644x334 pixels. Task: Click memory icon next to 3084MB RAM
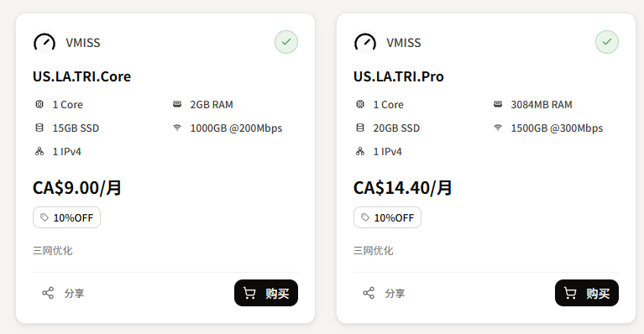coord(498,104)
